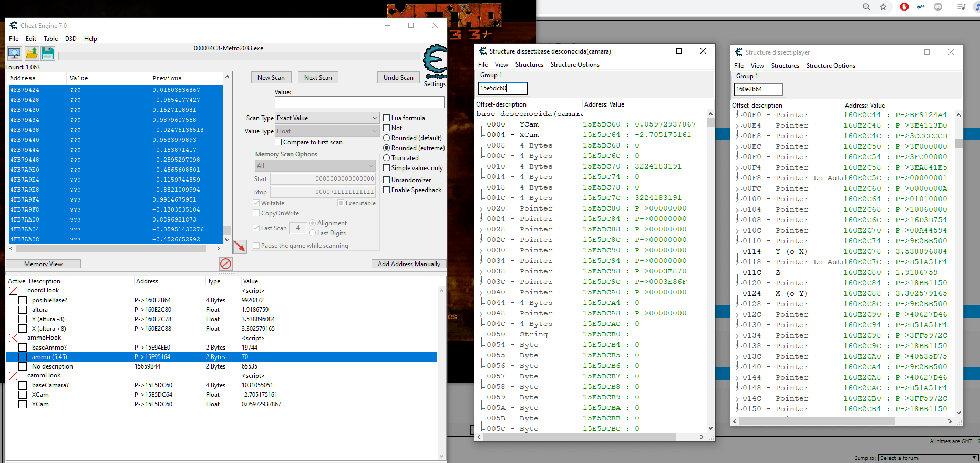980x463 pixels.
Task: Choose Rounded (extreme) radio option
Action: (387, 148)
